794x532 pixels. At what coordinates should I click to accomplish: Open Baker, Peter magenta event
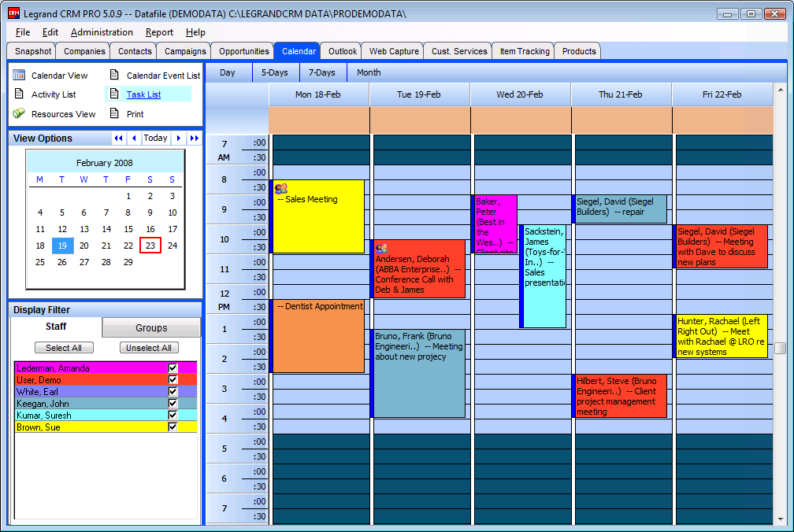495,224
